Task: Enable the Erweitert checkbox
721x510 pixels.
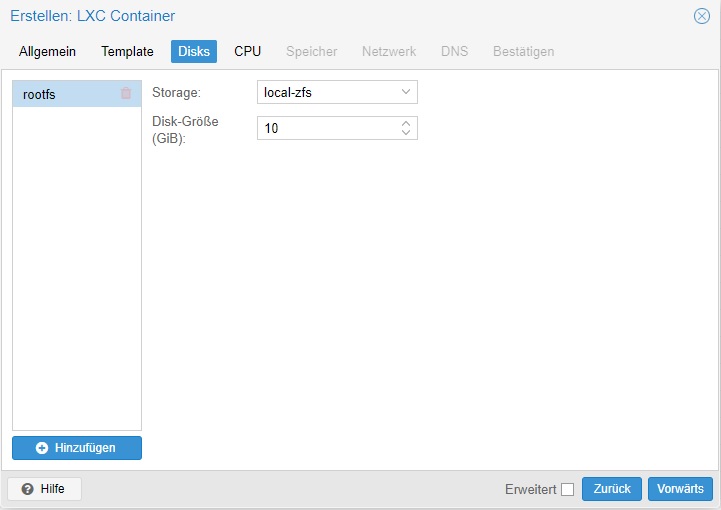Action: tap(567, 489)
